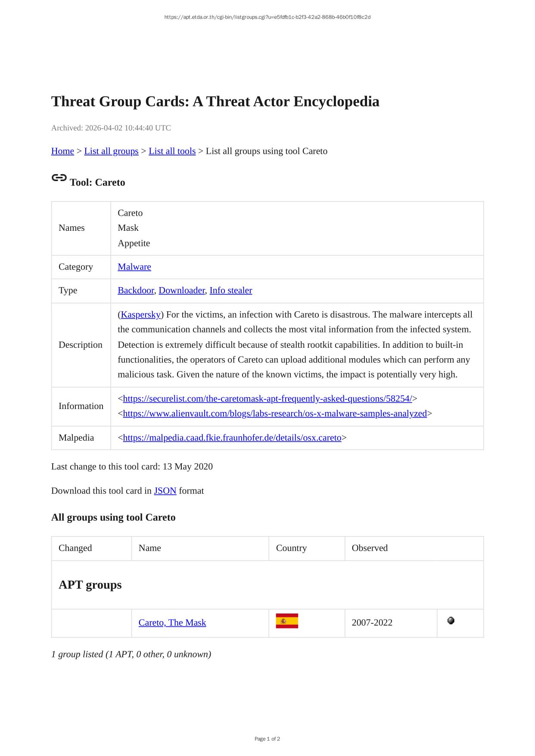The image size is (535, 756).
Task: Click the Changed column header
Action: point(75,548)
